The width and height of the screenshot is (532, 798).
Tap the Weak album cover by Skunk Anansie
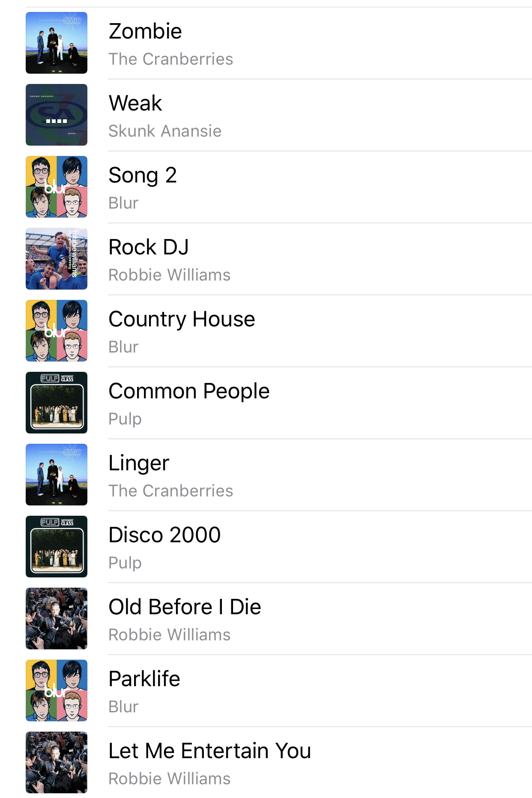(x=57, y=115)
